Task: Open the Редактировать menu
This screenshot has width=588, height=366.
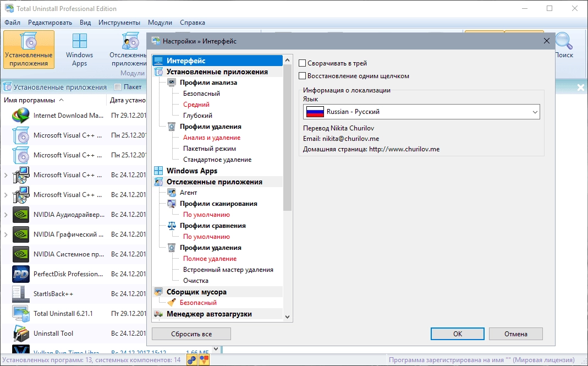Action: click(50, 23)
